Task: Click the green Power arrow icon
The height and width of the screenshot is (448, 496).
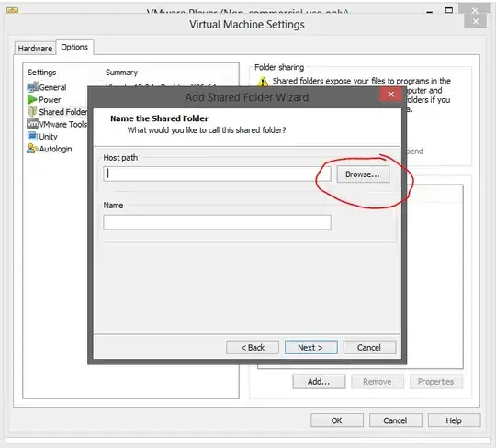Action: point(32,99)
